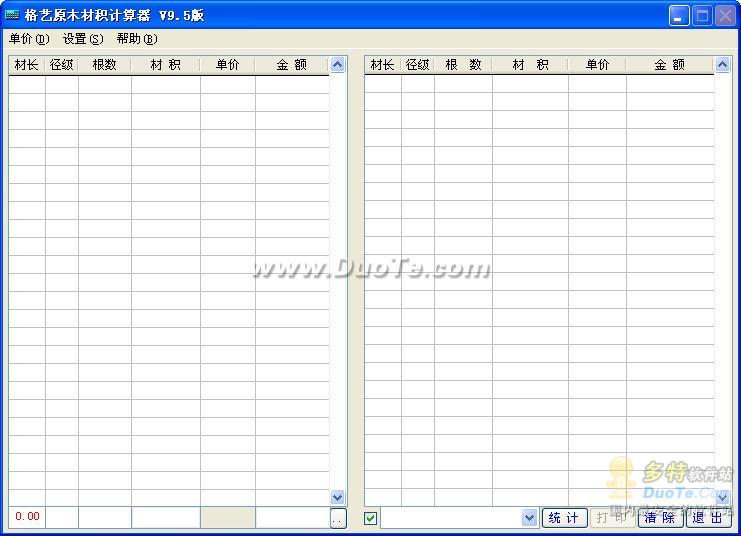Click the 退出 button
Image resolution: width=741 pixels, height=536 pixels.
coord(708,518)
